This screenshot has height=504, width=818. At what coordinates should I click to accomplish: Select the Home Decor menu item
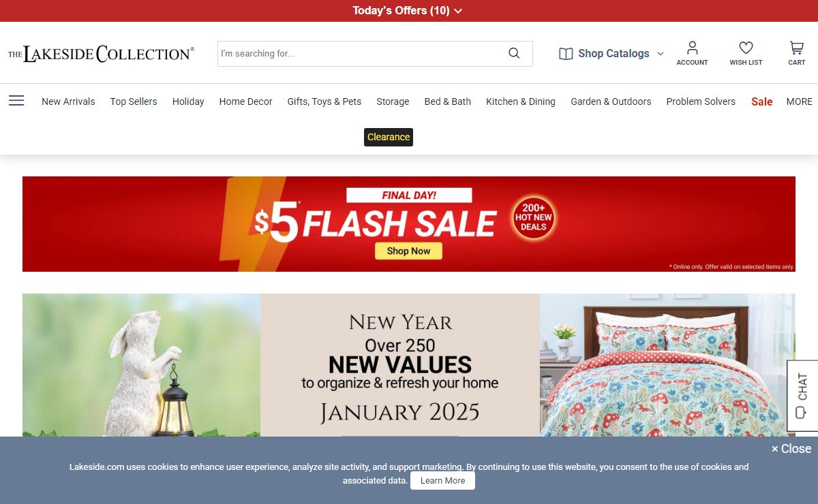245,101
